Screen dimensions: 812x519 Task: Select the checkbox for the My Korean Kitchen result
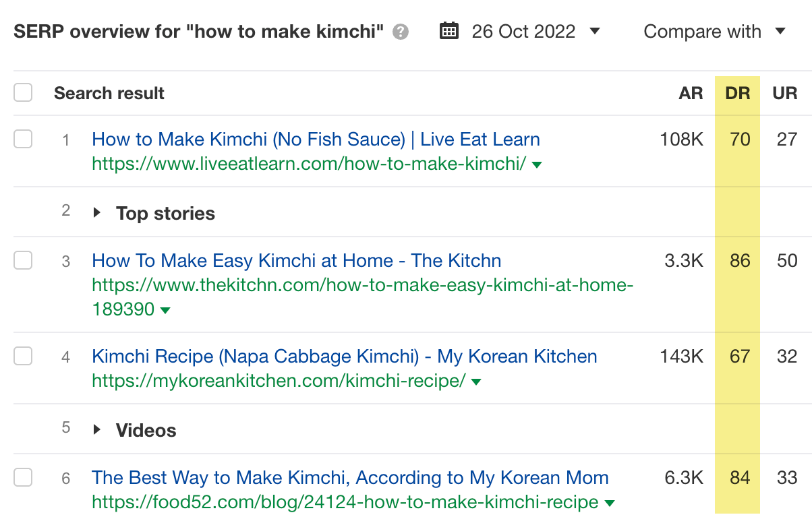(x=23, y=356)
